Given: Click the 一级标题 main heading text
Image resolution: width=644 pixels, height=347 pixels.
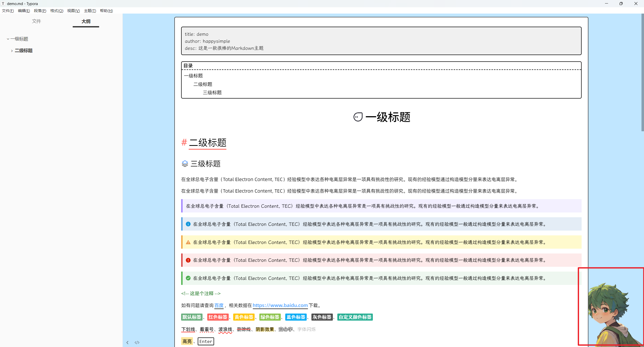Looking at the screenshot, I should tap(388, 117).
